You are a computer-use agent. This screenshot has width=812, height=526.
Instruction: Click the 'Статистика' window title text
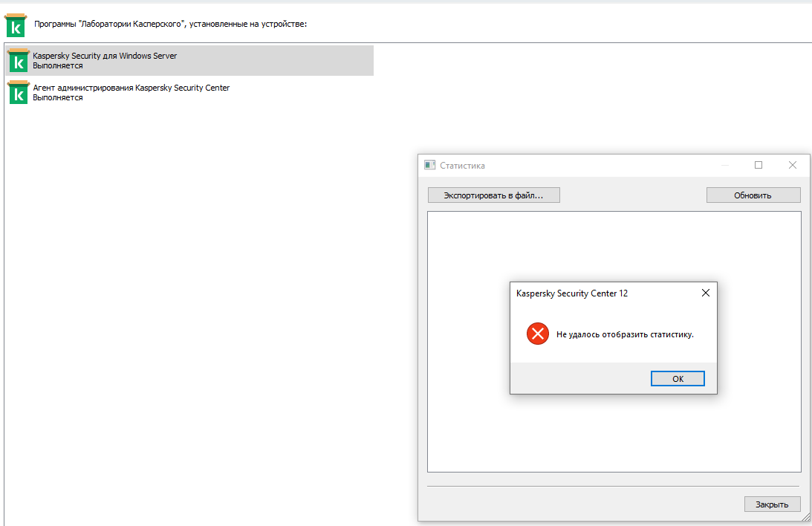coord(462,166)
